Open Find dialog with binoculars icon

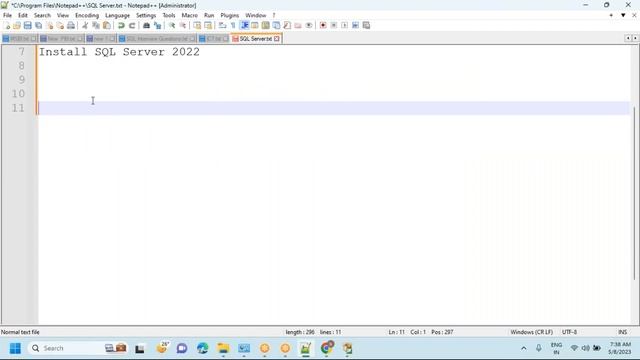point(146,25)
